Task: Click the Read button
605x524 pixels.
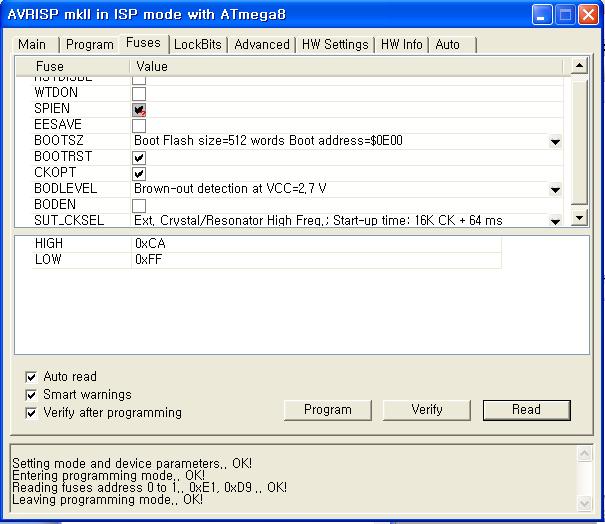Action: pos(526,410)
